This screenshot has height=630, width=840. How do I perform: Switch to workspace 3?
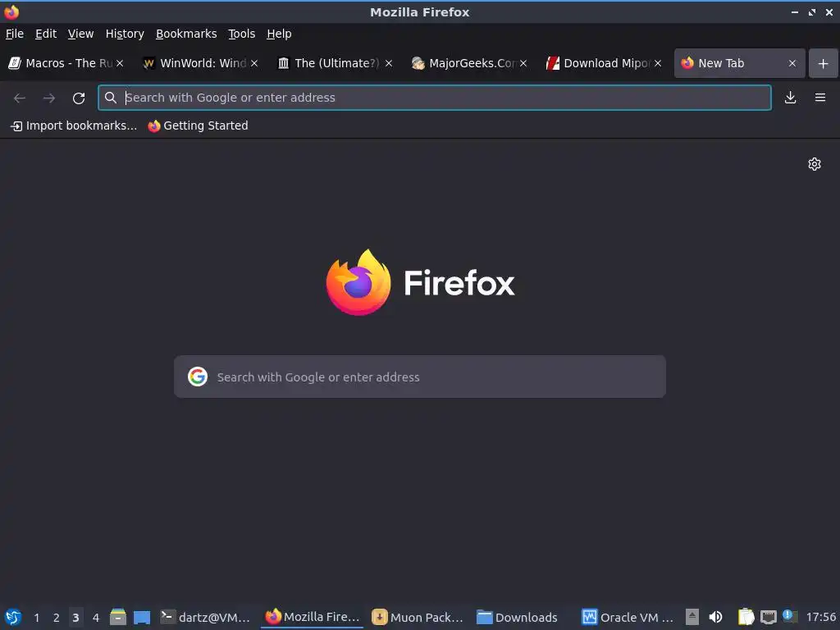(75, 618)
